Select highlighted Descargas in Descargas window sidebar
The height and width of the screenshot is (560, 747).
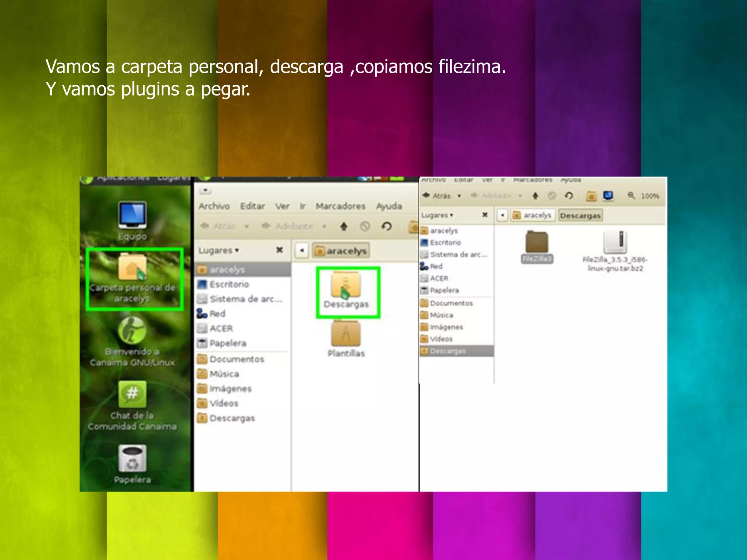tap(457, 351)
